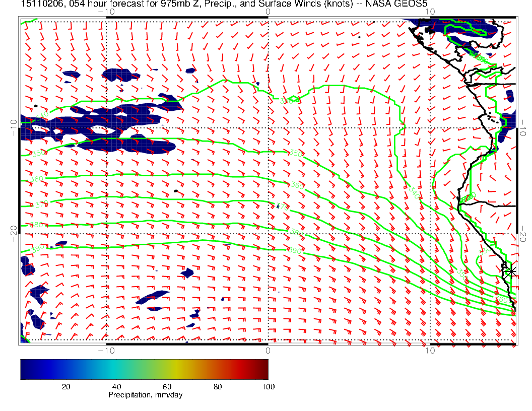Click the colorbar tick label 80
Viewport: 532px width, 411px height.
218,386
